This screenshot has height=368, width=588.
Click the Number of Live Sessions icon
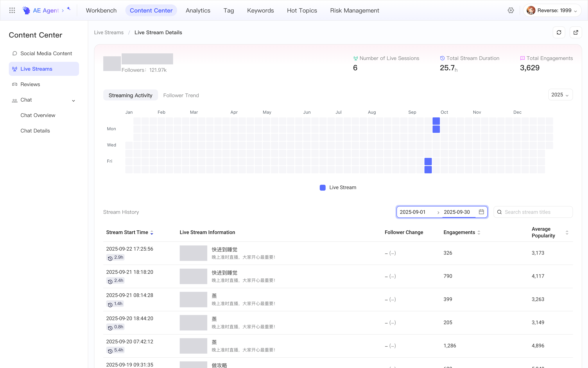[356, 58]
